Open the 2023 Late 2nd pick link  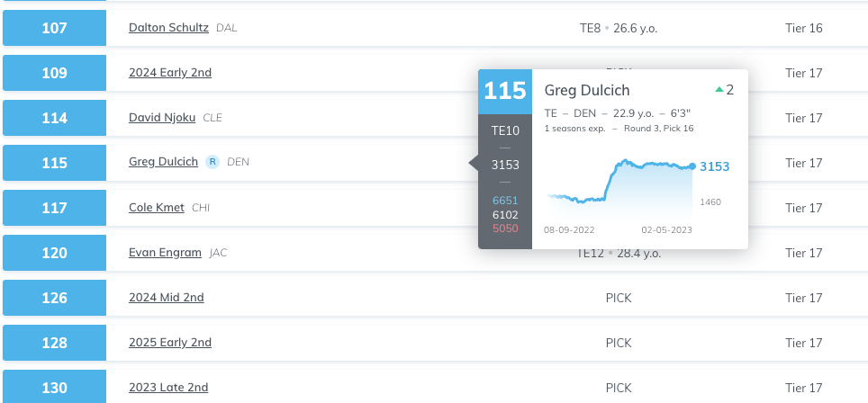coord(168,388)
